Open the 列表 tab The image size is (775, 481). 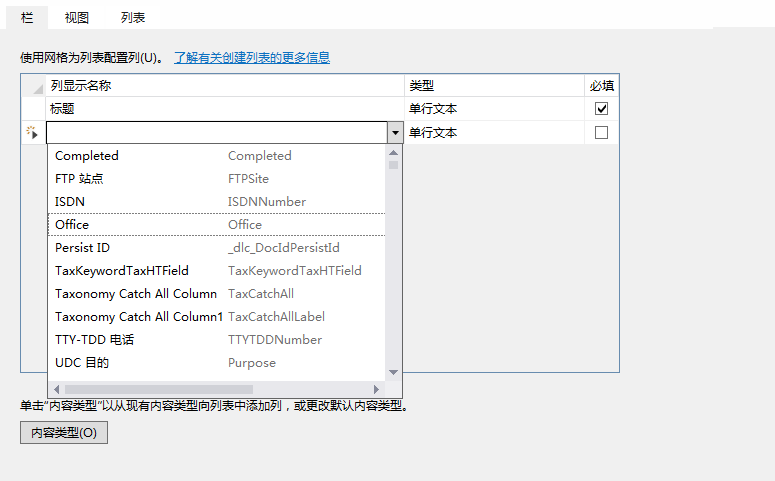(x=132, y=18)
